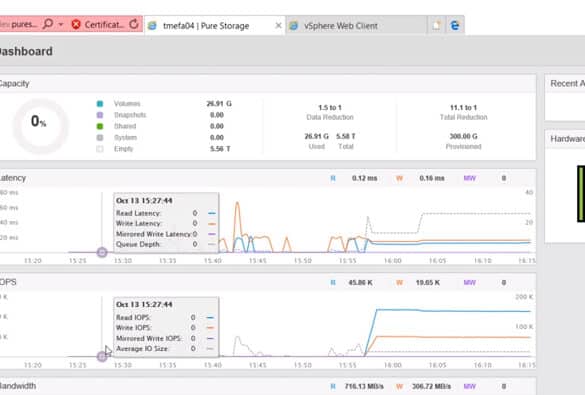Click the purple Snapshots legend swatch
The width and height of the screenshot is (585, 395).
[100, 115]
